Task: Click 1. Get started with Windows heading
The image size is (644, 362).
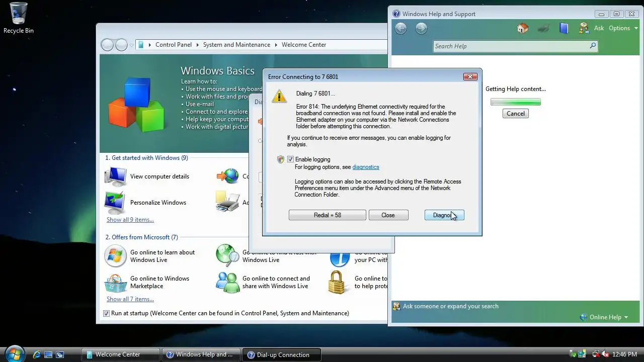Action: point(146,158)
